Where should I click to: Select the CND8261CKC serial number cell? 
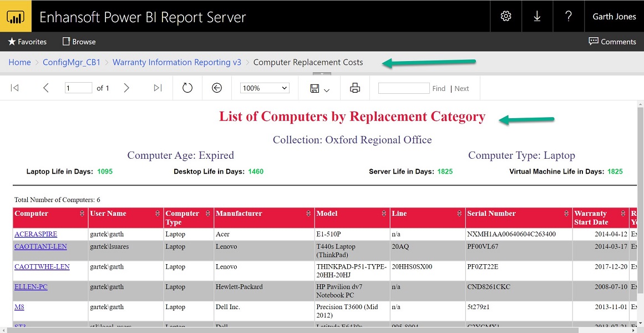click(519, 291)
